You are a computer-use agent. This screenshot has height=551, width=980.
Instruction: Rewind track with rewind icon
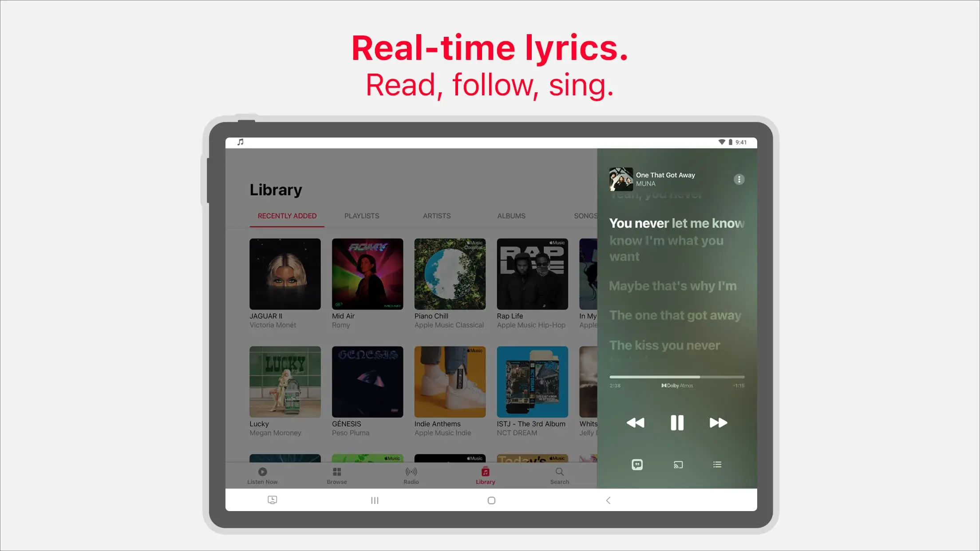(x=635, y=422)
